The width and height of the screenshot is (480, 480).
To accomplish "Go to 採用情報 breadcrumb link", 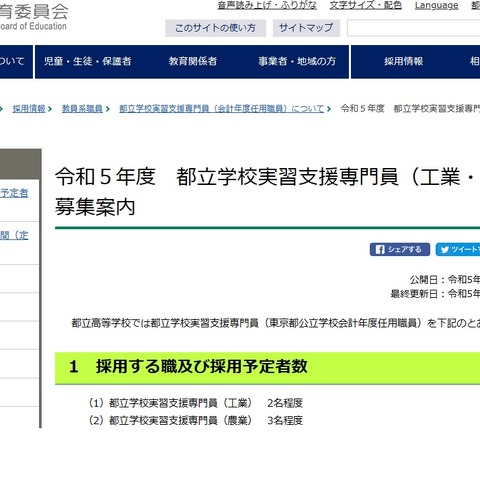I will click(x=29, y=109).
